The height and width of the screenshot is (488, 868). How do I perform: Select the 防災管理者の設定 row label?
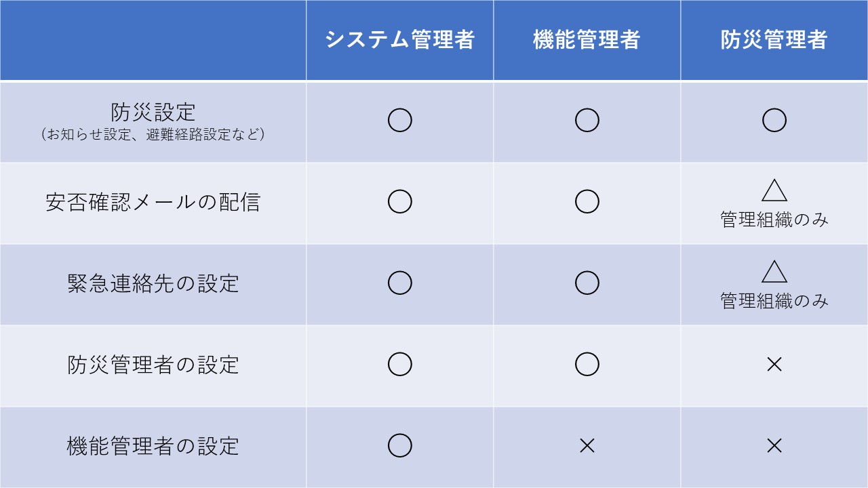153,365
